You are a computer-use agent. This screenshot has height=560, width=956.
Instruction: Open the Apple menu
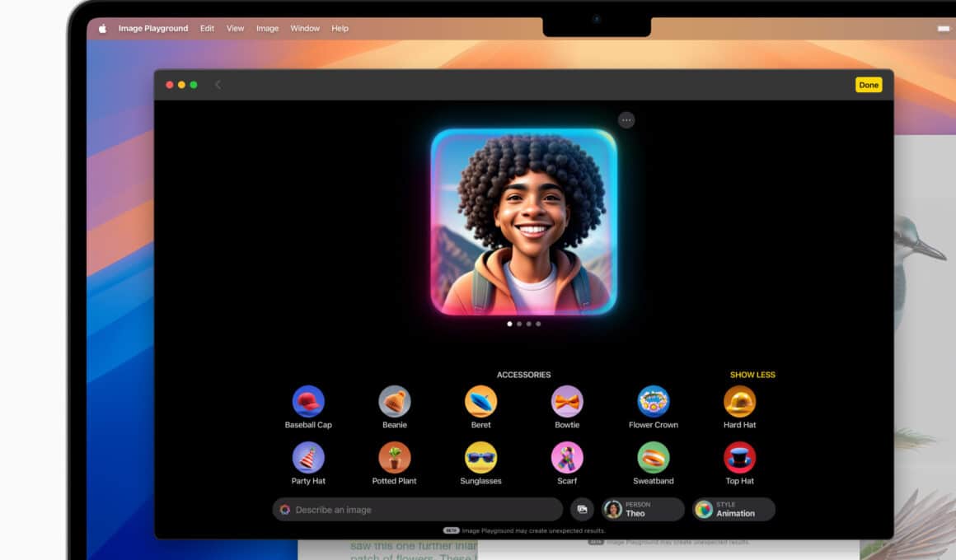pyautogui.click(x=102, y=29)
